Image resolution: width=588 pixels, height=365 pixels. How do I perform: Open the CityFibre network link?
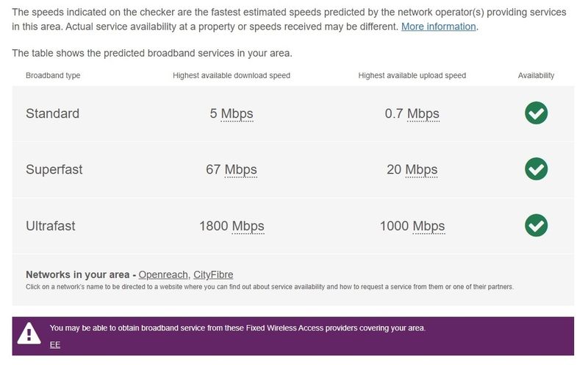pyautogui.click(x=213, y=274)
